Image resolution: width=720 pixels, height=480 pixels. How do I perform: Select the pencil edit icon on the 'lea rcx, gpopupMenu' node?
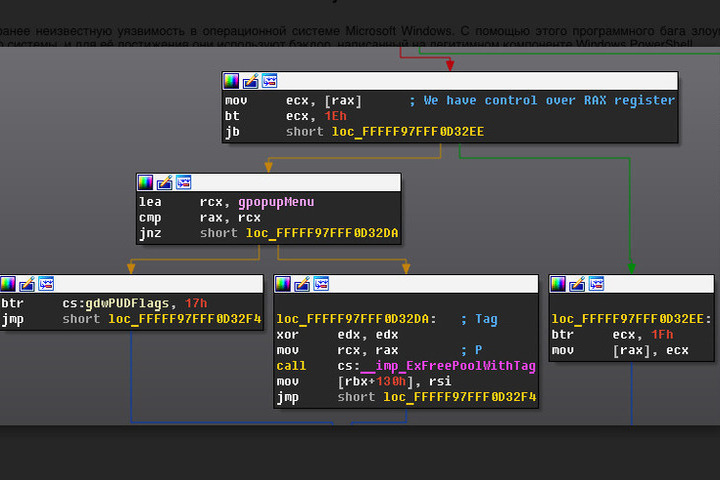(x=164, y=183)
